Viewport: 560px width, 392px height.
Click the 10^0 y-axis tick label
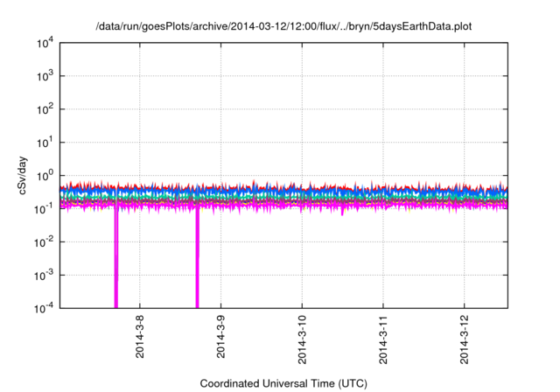click(x=45, y=176)
